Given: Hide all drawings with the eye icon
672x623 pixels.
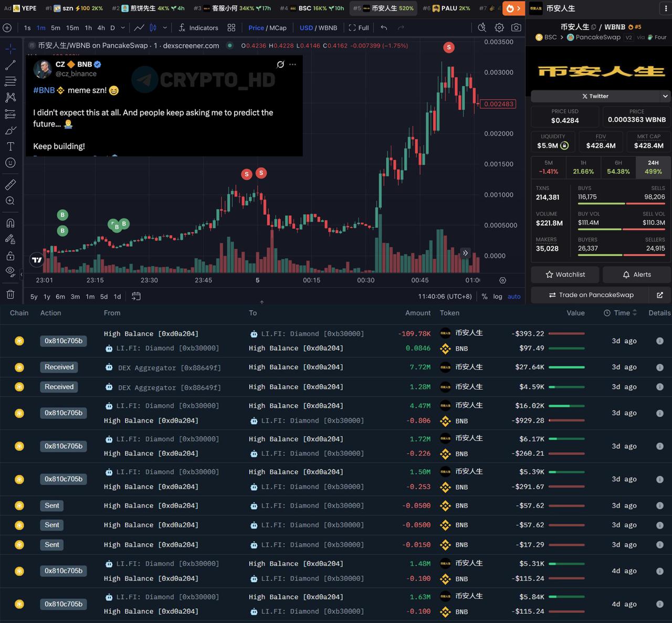Looking at the screenshot, I should (x=10, y=272).
